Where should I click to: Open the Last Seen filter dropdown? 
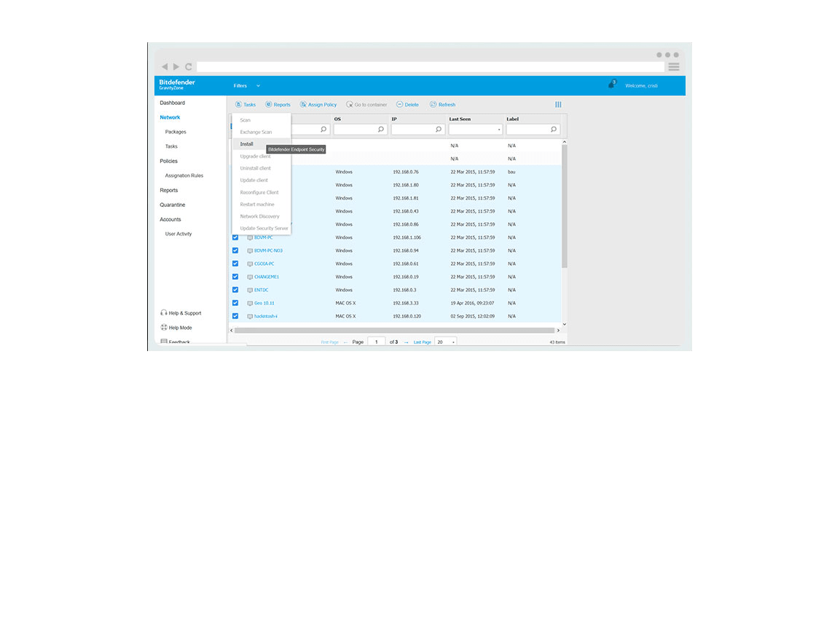[x=475, y=130]
